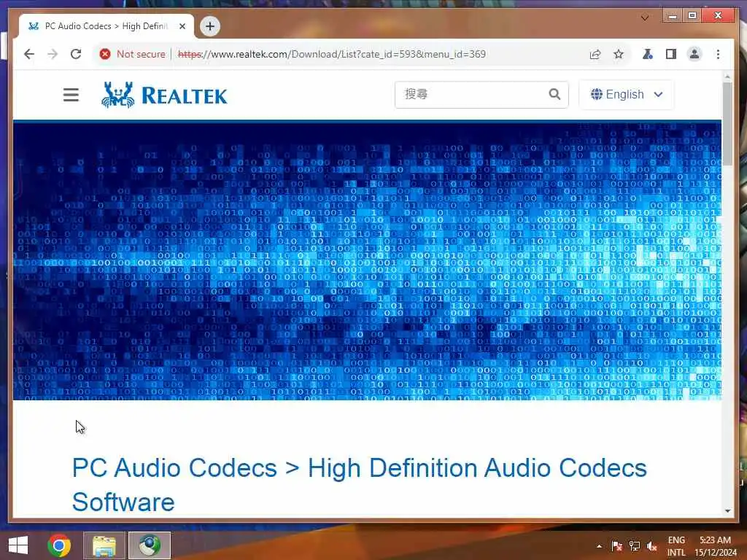The width and height of the screenshot is (747, 560).
Task: Open Action Center flag icon
Action: coord(616,546)
